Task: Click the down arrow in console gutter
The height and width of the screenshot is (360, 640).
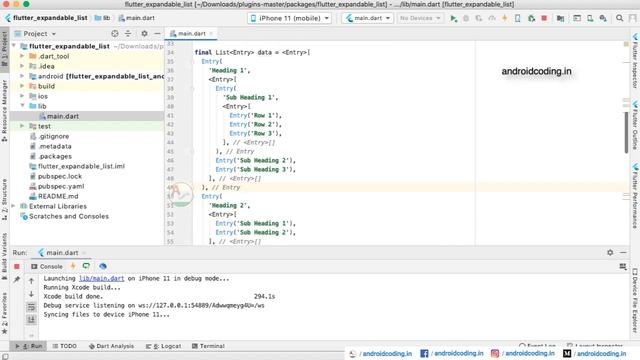Action: pos(31,294)
